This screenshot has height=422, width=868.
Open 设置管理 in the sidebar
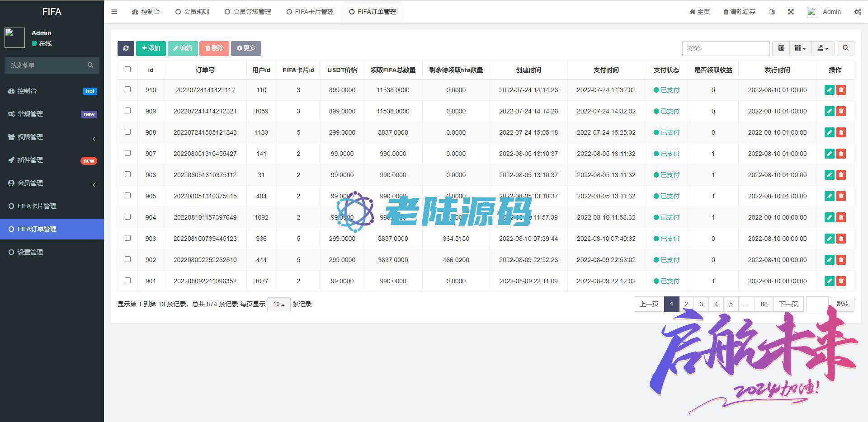pyautogui.click(x=52, y=252)
